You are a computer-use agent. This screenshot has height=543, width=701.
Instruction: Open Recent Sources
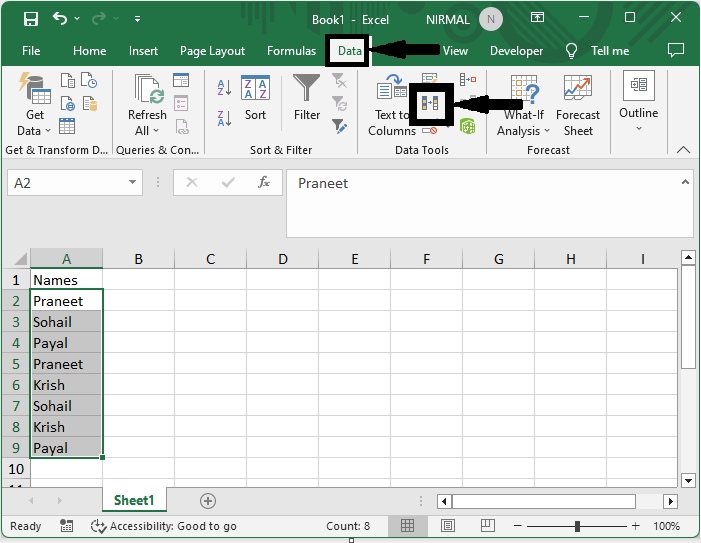89,80
